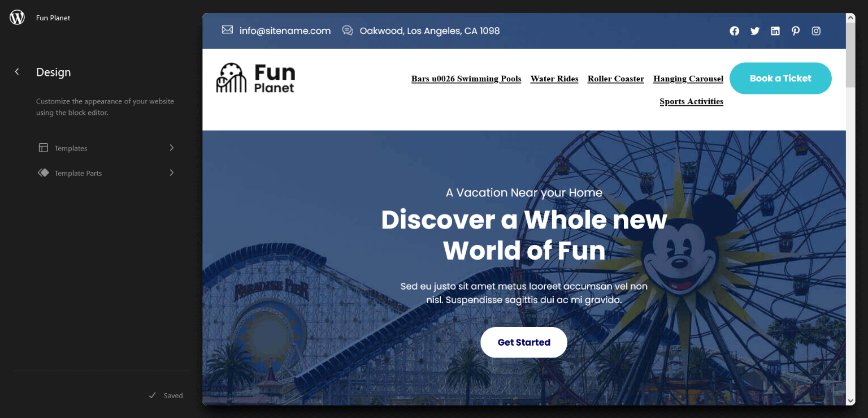This screenshot has width=868, height=418.
Task: Expand the Templates chevron
Action: tap(172, 148)
